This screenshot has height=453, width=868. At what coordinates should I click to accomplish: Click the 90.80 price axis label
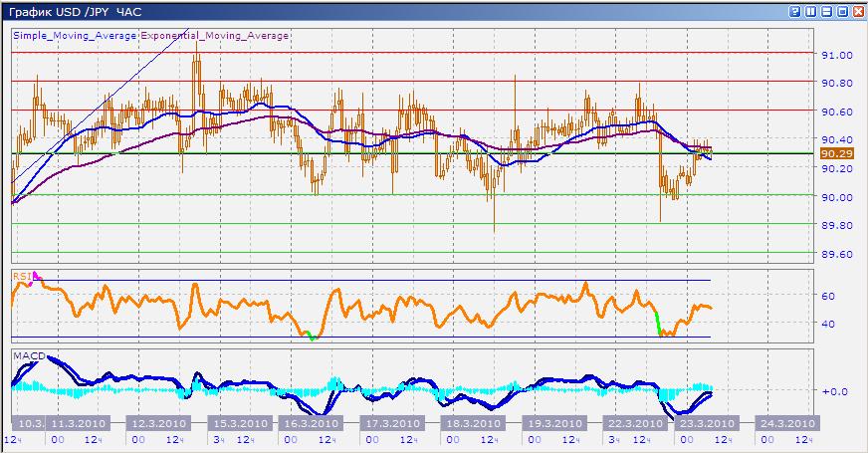coord(837,83)
